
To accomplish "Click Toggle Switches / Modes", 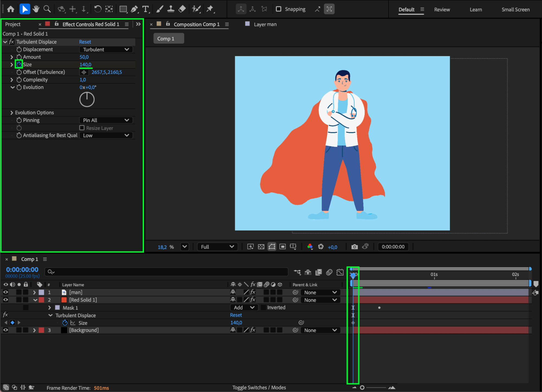I will point(259,387).
